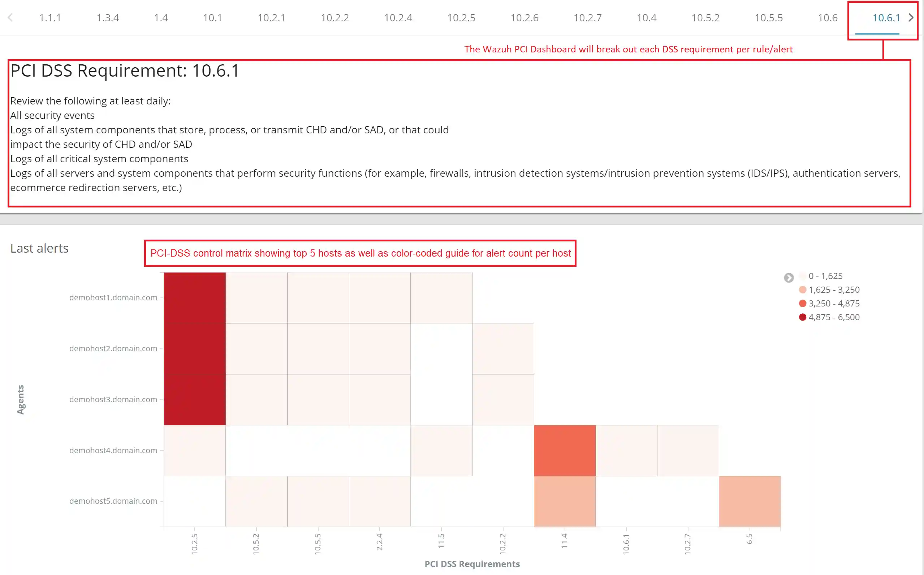Click demohost4 cell for requirement 11.4
This screenshot has height=575, width=924.
click(x=565, y=451)
